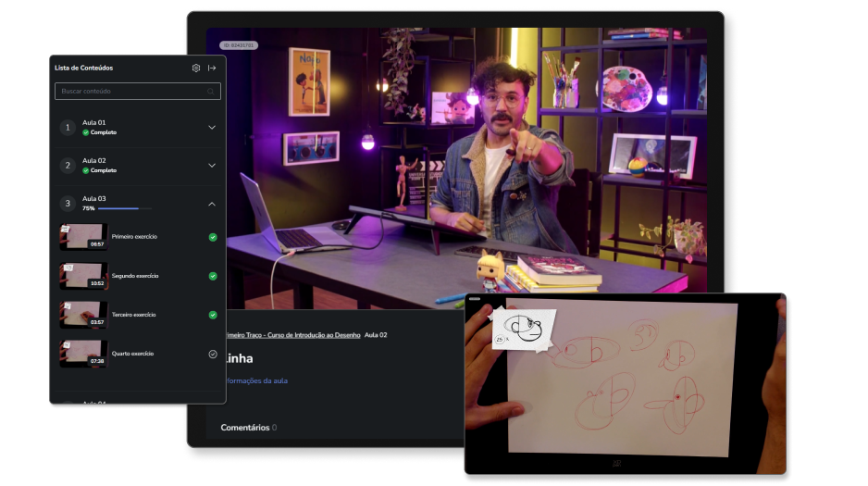Focus the Buscar conteúdo search field
This screenshot has width=868, height=486.
(x=138, y=92)
